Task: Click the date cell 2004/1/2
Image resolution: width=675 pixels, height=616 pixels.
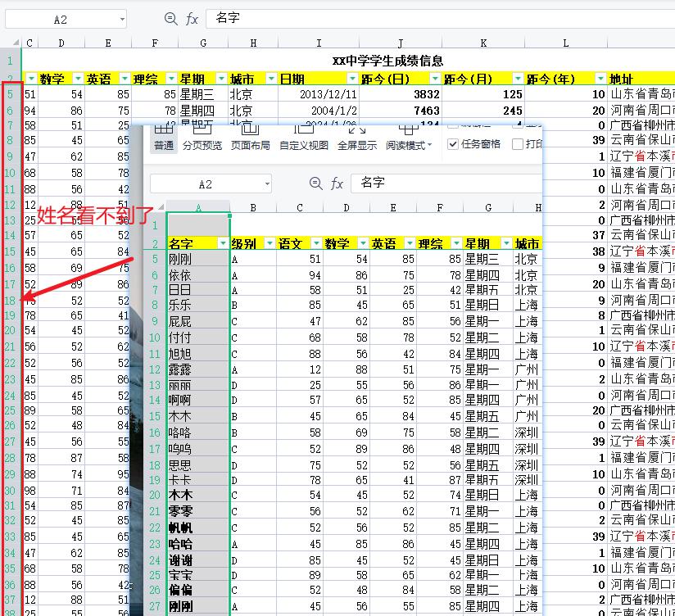Action: 319,111
